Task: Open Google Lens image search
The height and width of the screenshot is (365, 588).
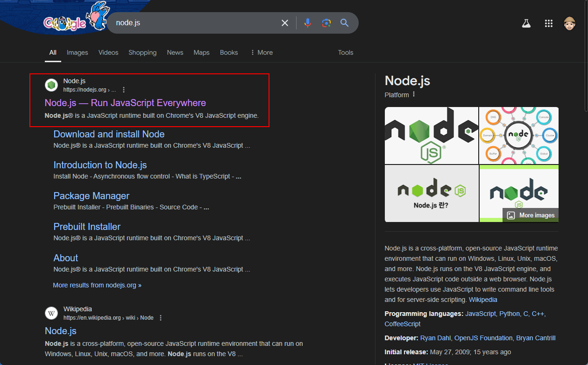Action: click(x=326, y=23)
